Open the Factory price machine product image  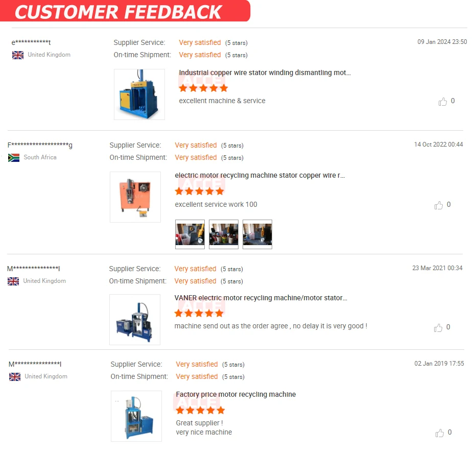click(136, 416)
